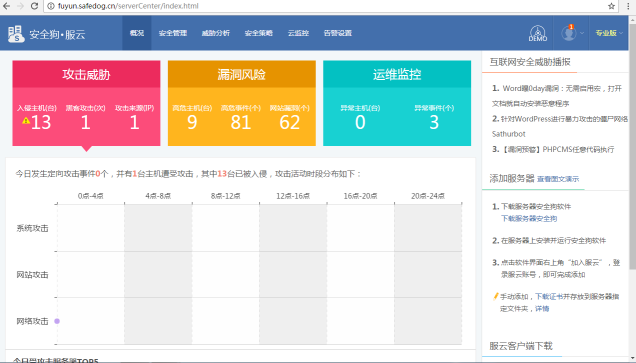
Task: Open the Chrome three-dot menu
Action: point(628,6)
